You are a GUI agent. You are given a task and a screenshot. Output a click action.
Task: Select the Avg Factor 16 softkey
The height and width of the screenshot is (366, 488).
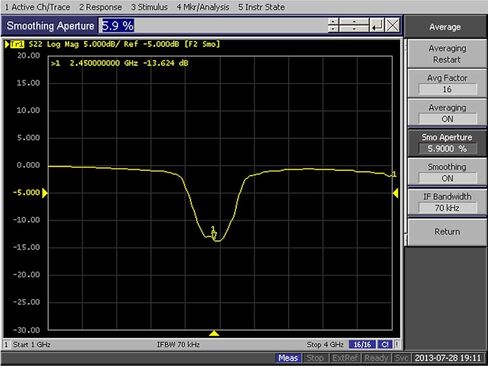click(447, 84)
